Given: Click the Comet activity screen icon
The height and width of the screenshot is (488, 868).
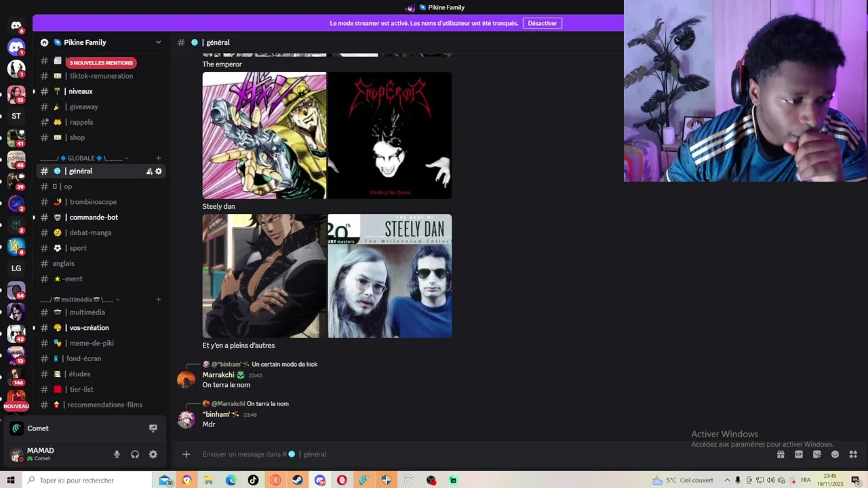Looking at the screenshot, I should [153, 428].
